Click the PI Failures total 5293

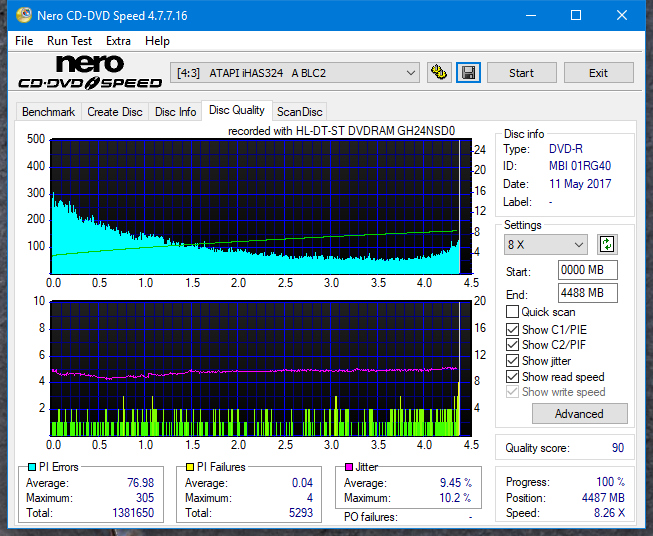pyautogui.click(x=301, y=513)
